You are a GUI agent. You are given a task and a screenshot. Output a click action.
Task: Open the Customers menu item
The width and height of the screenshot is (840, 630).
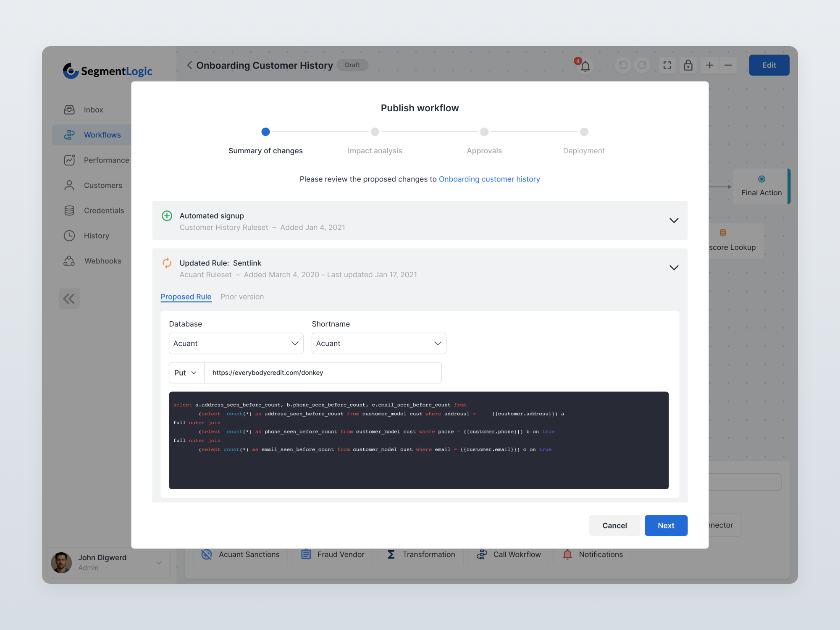coord(103,185)
